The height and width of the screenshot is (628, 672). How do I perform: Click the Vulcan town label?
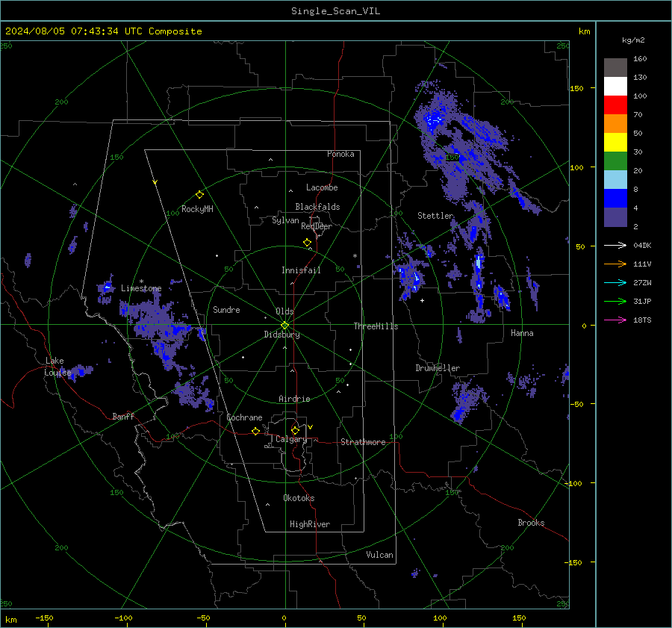click(379, 555)
